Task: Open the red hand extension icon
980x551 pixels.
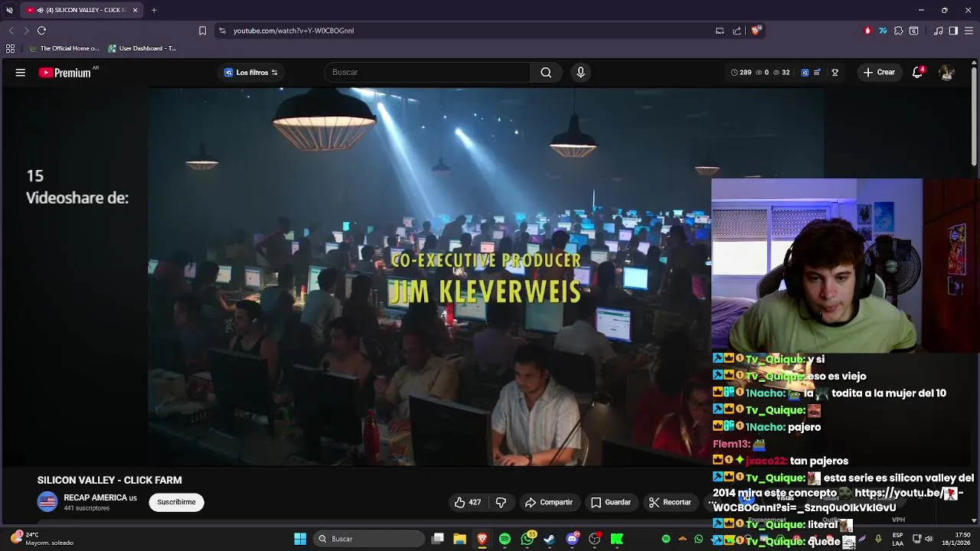Action: 867,31
